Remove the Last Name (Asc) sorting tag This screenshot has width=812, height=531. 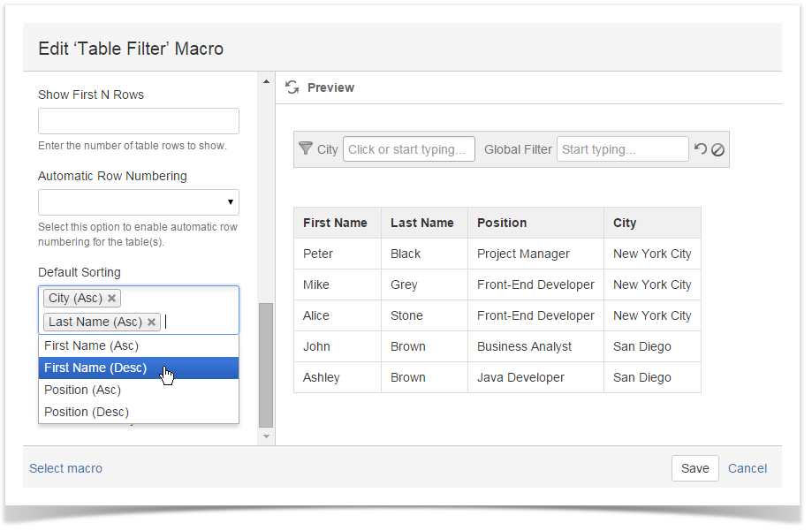tap(151, 322)
